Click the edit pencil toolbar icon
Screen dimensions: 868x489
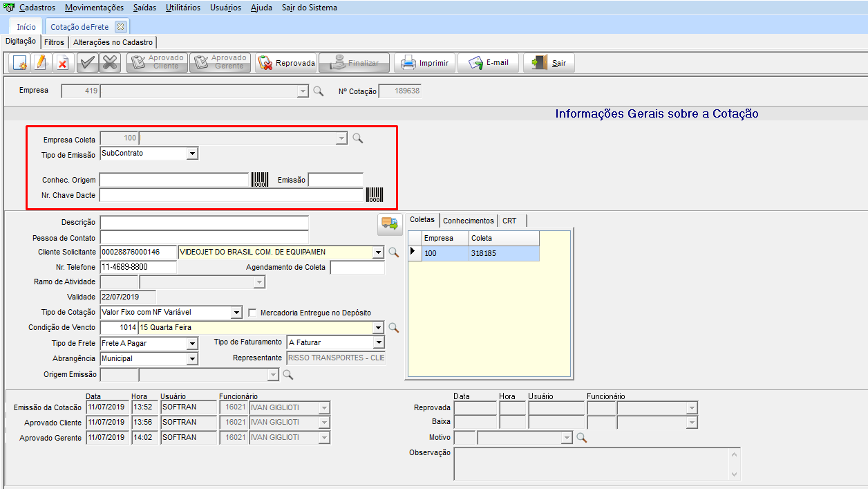point(40,63)
